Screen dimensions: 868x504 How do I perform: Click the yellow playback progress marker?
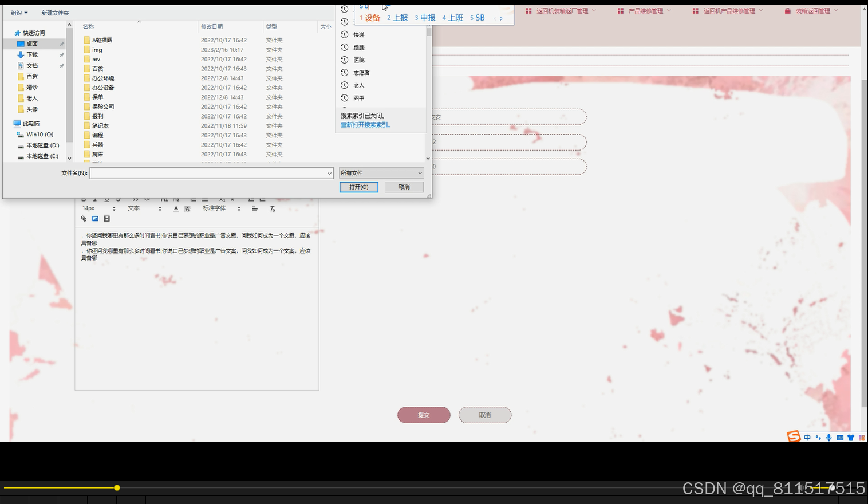(117, 487)
